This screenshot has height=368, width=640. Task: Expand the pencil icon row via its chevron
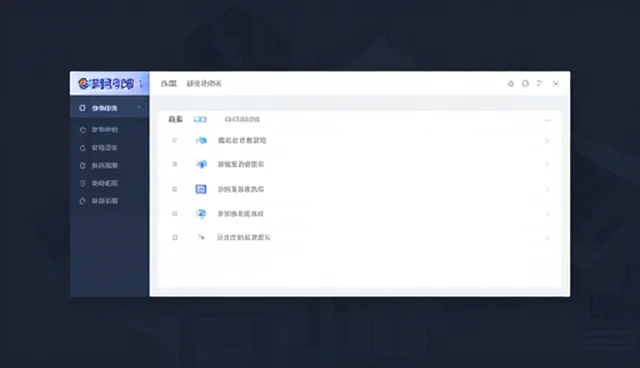point(547,238)
